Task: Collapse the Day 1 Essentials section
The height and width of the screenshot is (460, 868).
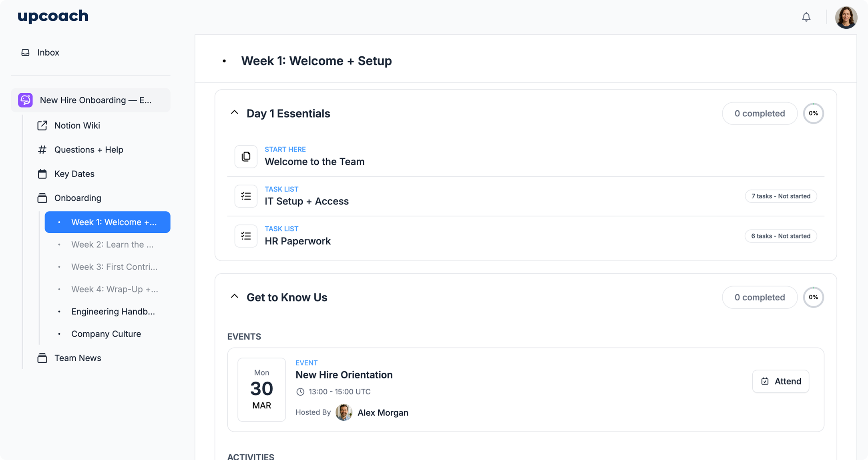Action: pyautogui.click(x=235, y=113)
